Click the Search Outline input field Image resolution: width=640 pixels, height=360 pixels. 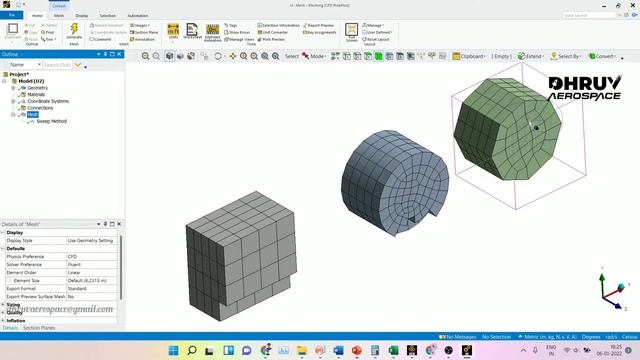click(x=57, y=64)
